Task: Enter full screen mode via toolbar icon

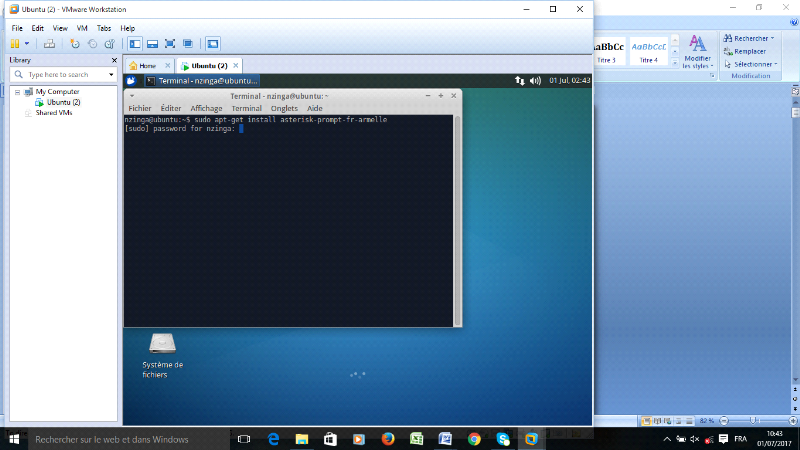Action: pyautogui.click(x=169, y=44)
